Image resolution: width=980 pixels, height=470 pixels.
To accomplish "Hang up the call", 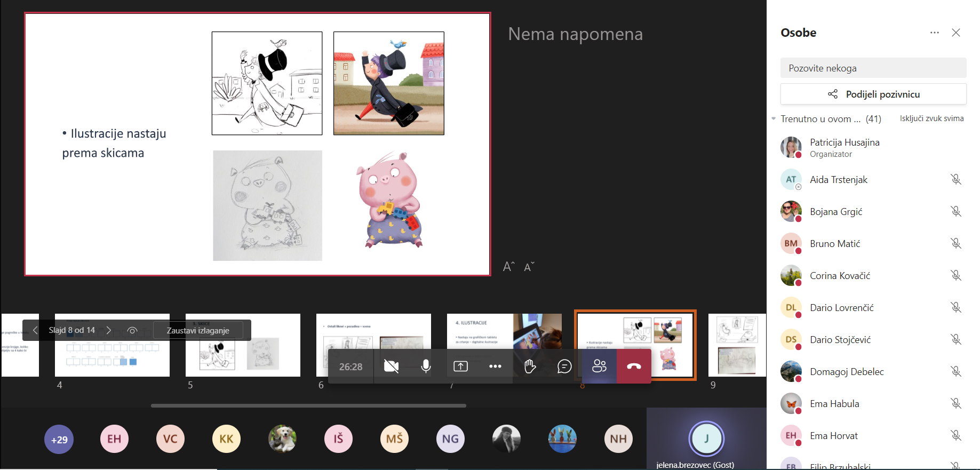I will pyautogui.click(x=634, y=366).
